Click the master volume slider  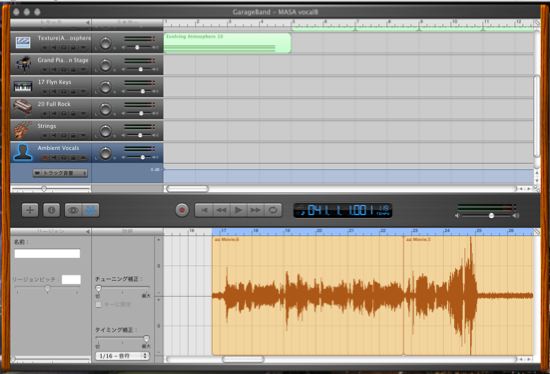tap(486, 215)
